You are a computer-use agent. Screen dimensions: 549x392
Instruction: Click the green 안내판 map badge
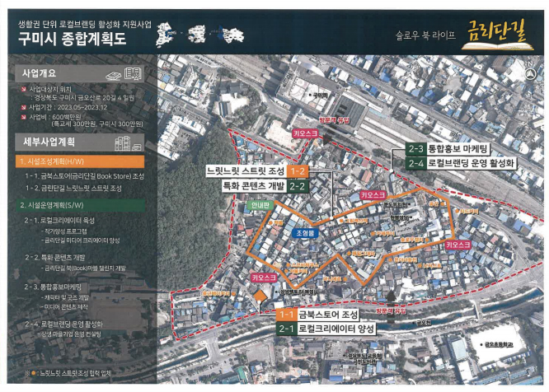[260, 205]
